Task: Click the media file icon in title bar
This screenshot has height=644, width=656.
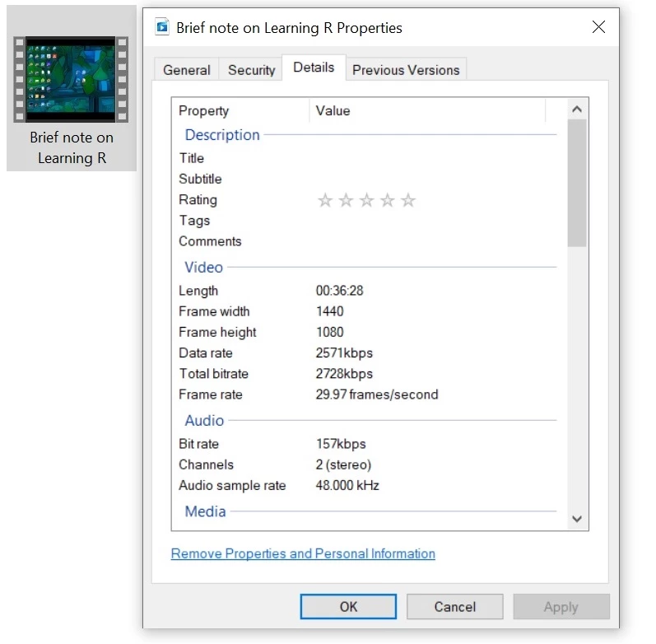Action: tap(162, 27)
